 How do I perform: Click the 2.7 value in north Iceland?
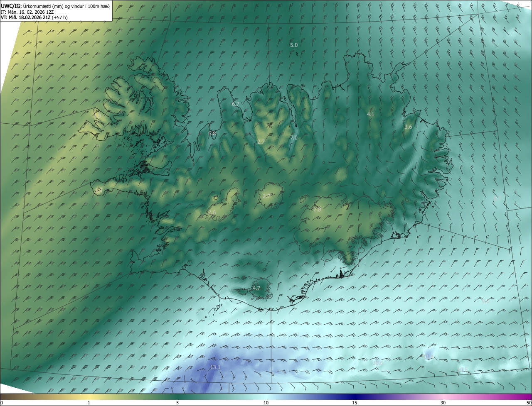[x=261, y=142]
